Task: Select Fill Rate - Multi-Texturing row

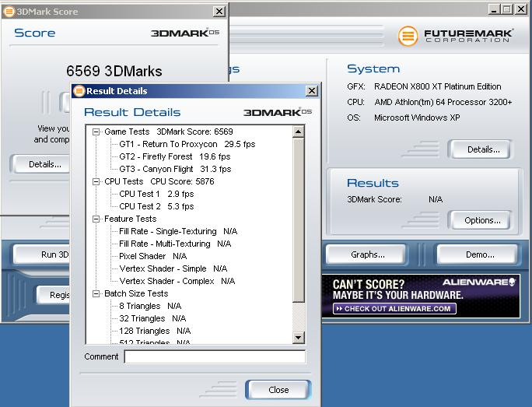Action: click(175, 244)
